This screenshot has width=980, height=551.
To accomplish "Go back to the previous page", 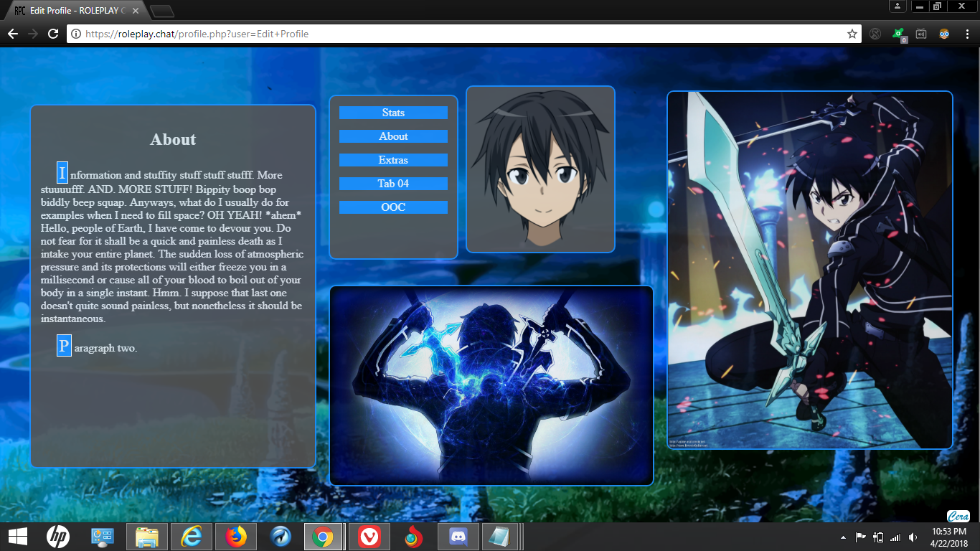I will click(13, 34).
